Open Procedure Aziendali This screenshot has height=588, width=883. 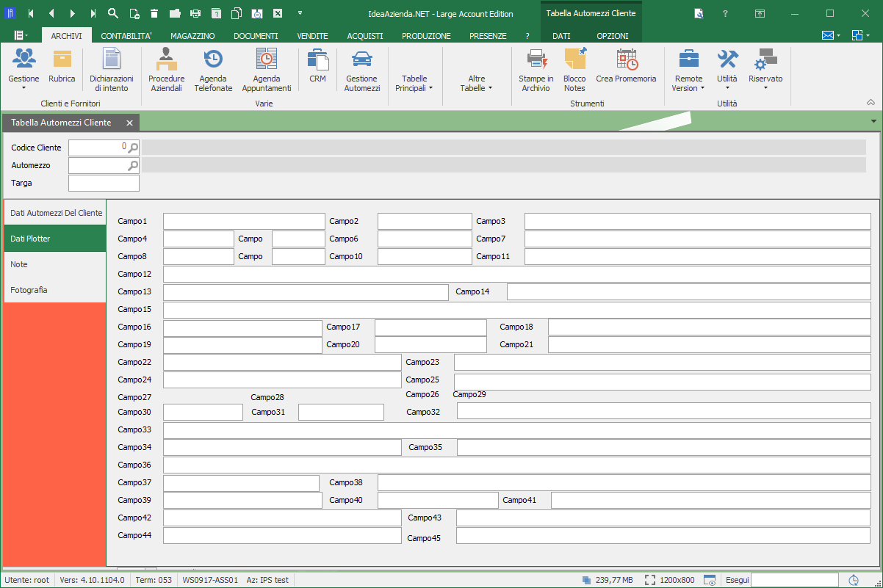(x=167, y=70)
